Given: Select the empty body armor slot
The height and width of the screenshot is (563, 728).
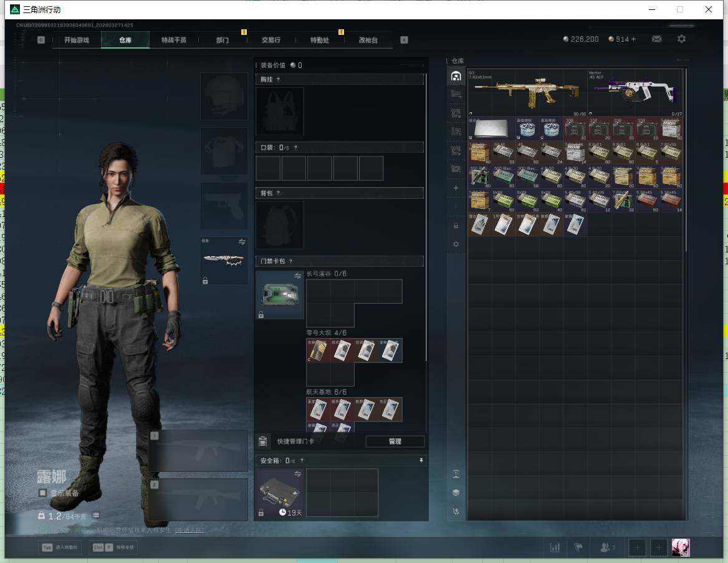Looking at the screenshot, I should click(x=223, y=152).
